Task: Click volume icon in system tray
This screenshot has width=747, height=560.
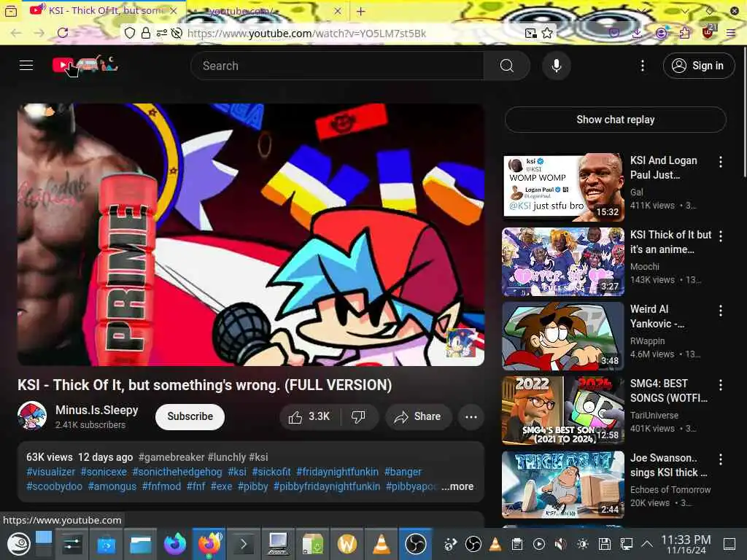Action: pyautogui.click(x=561, y=544)
